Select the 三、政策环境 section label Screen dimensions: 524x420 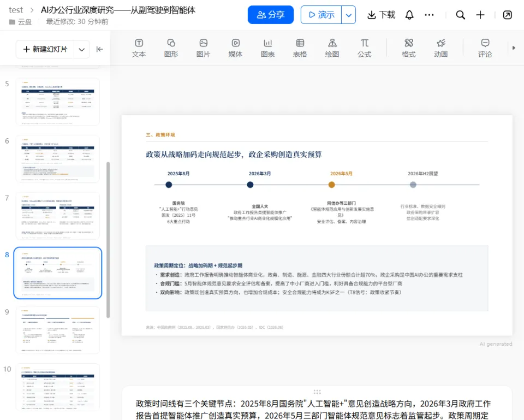(160, 135)
